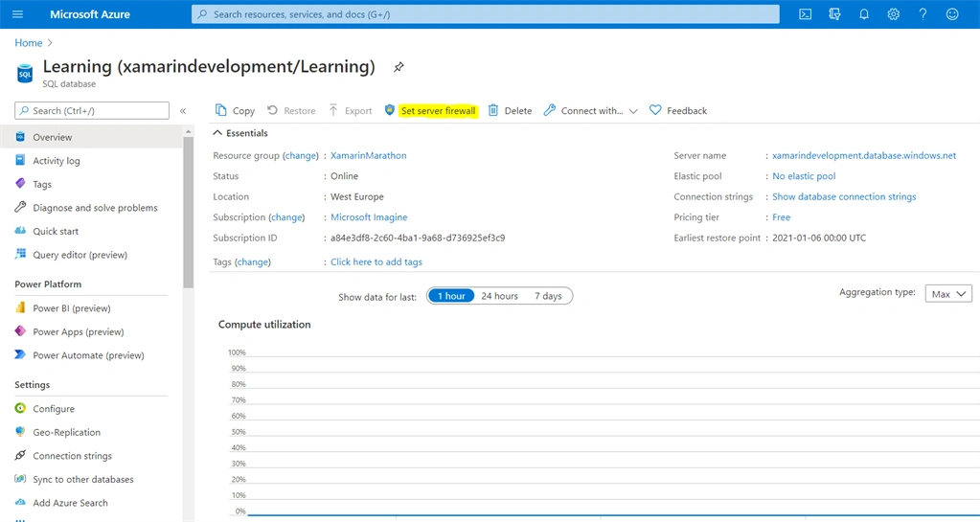The width and height of the screenshot is (980, 522).
Task: Open the feedback smiley icon in header
Action: [x=952, y=13]
